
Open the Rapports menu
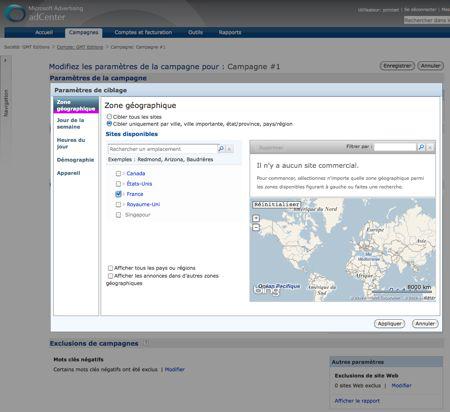coord(230,32)
